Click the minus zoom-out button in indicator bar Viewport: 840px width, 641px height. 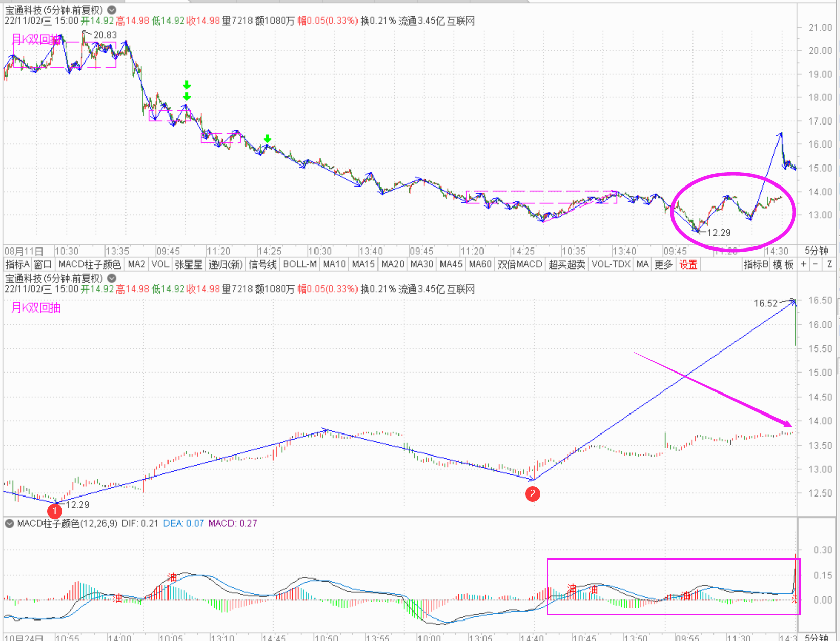pos(815,264)
